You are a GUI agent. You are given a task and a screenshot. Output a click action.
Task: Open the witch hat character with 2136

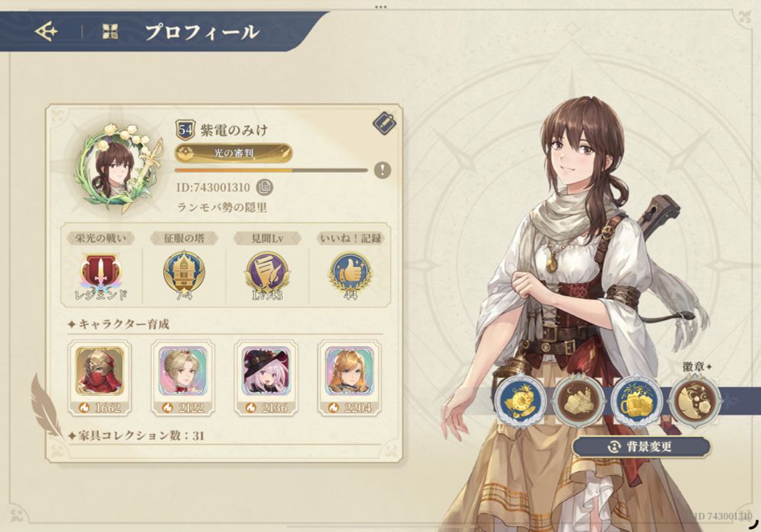[x=266, y=377]
